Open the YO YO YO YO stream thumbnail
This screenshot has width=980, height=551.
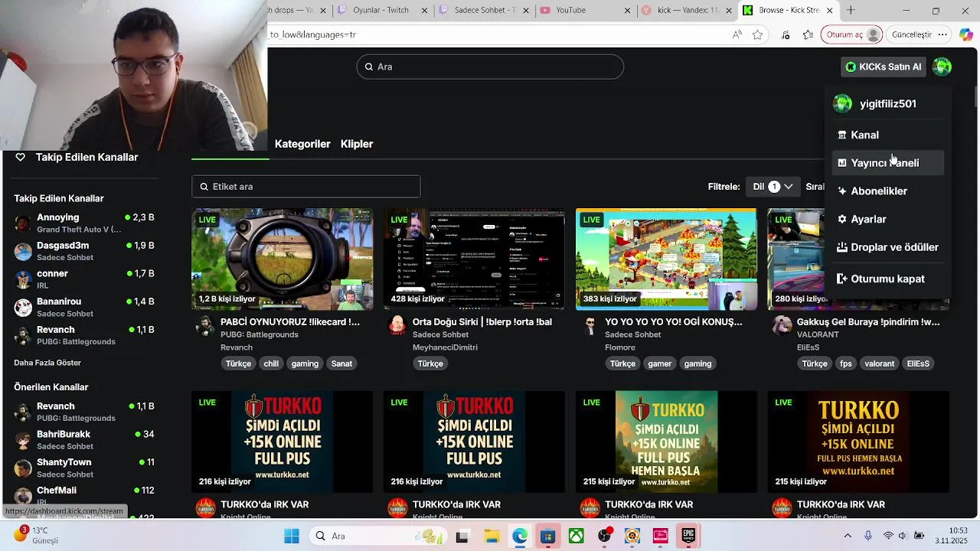[x=666, y=259]
